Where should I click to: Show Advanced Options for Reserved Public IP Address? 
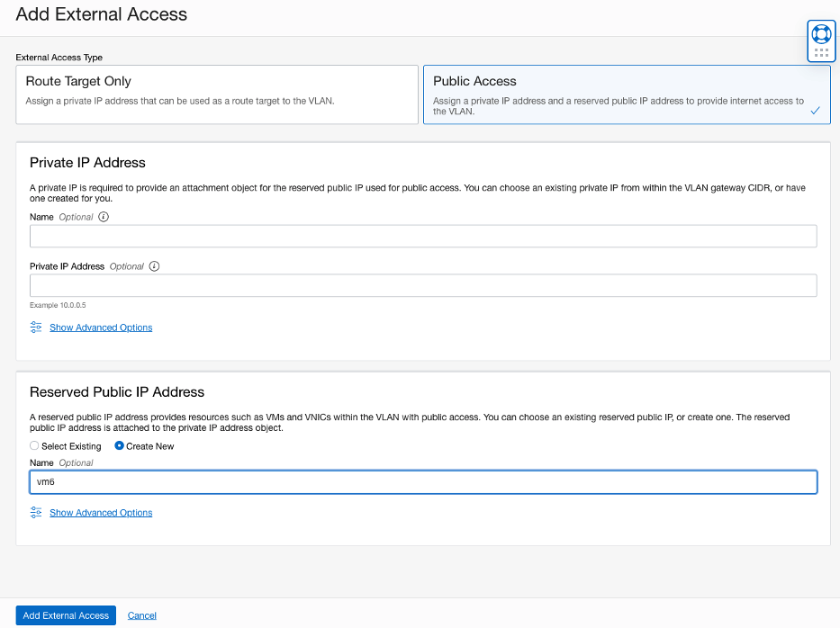(101, 512)
